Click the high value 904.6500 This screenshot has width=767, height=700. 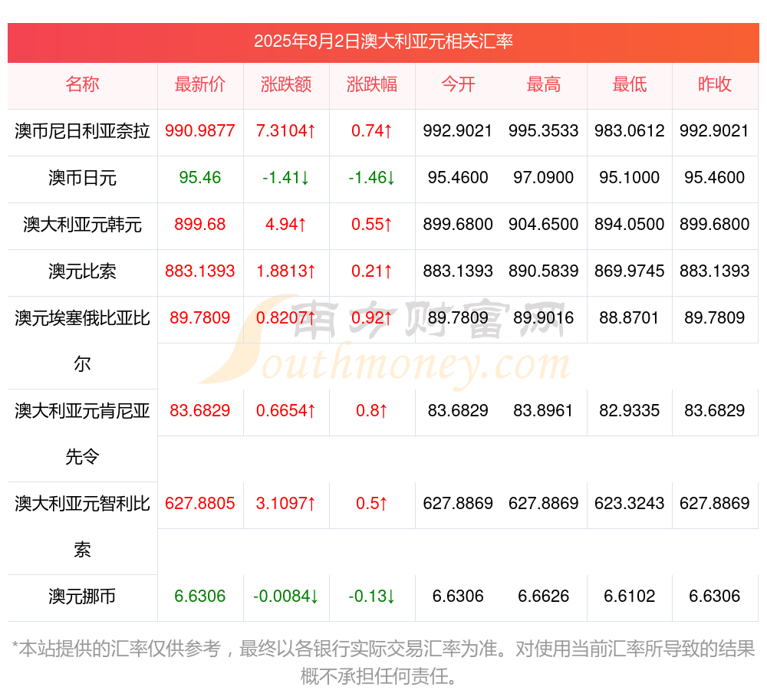544,225
